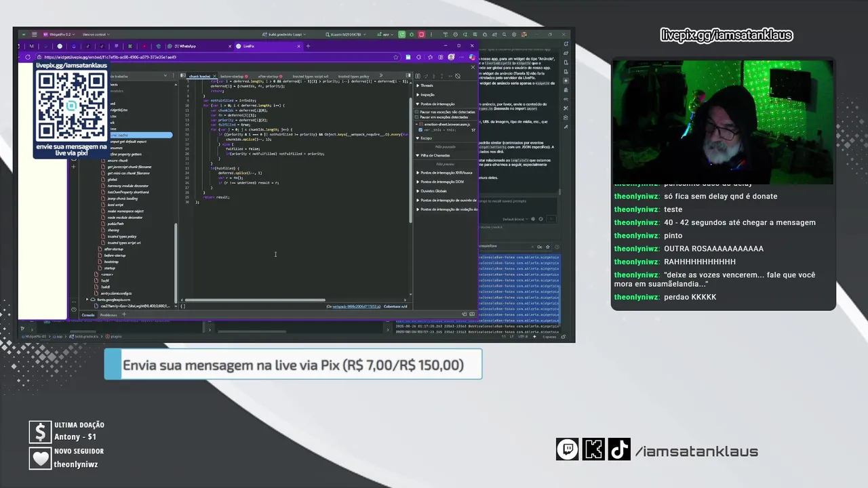Image resolution: width=868 pixels, height=488 pixels.
Task: Click the Gemini sparkle icon in IDE sidebar
Action: click(x=566, y=81)
